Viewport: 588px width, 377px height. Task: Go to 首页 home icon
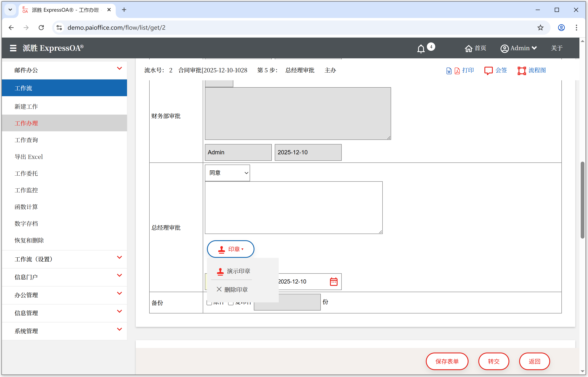(469, 49)
